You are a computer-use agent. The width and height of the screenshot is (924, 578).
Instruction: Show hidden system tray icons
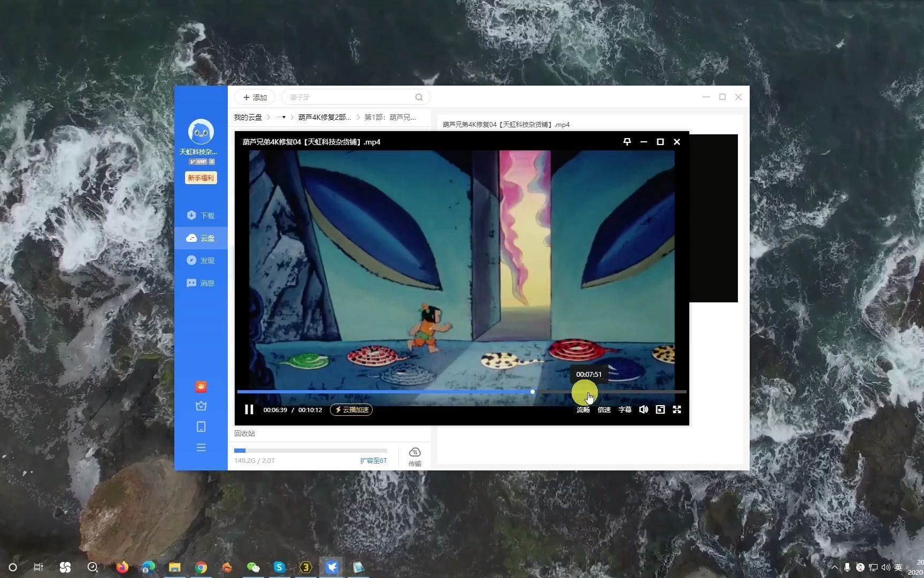pyautogui.click(x=835, y=567)
